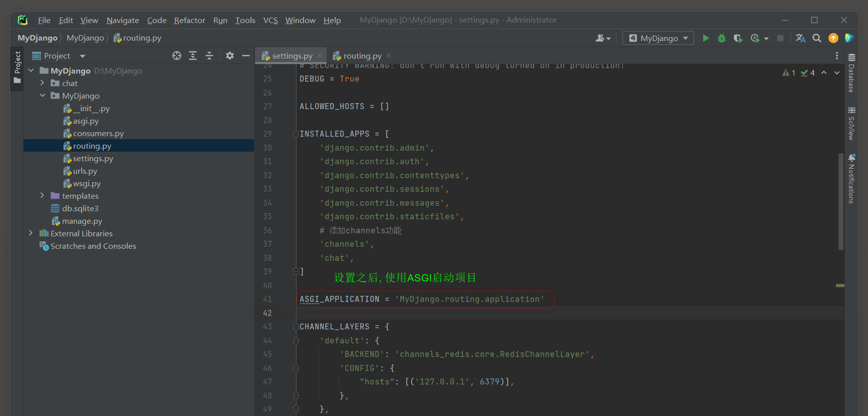The height and width of the screenshot is (416, 868).
Task: Open the profiler run icon
Action: click(x=755, y=38)
